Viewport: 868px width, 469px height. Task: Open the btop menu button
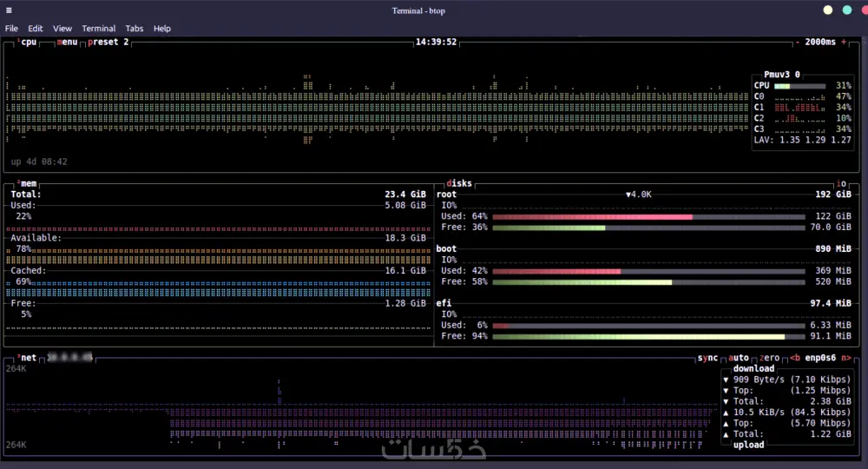pos(67,42)
